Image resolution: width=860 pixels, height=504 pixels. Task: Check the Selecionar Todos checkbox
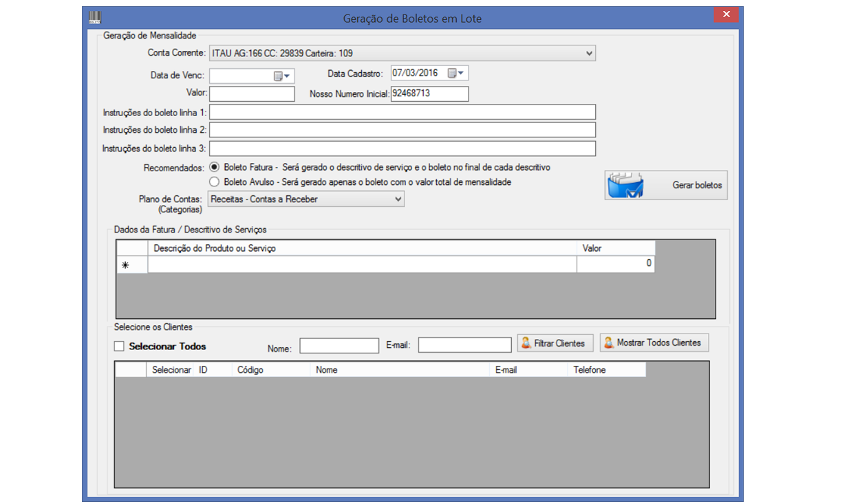119,347
